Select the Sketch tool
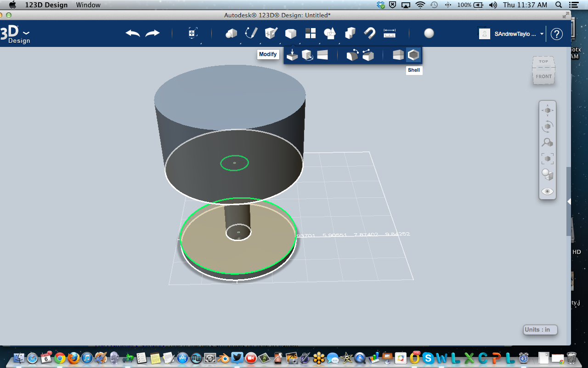Viewport: 588px width, 368px height. (252, 33)
